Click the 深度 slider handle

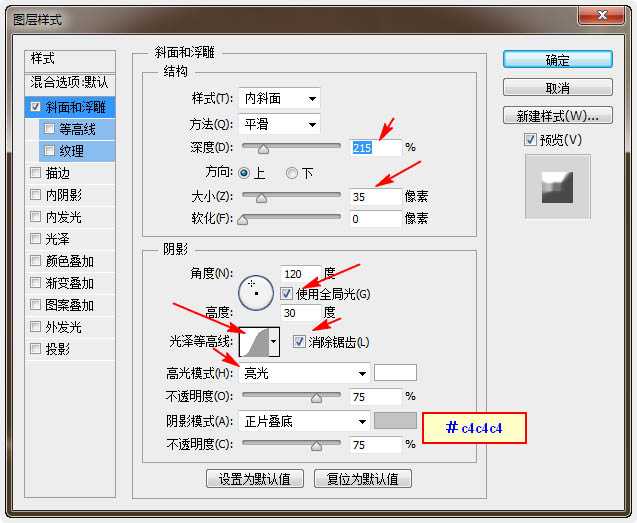pyautogui.click(x=263, y=149)
